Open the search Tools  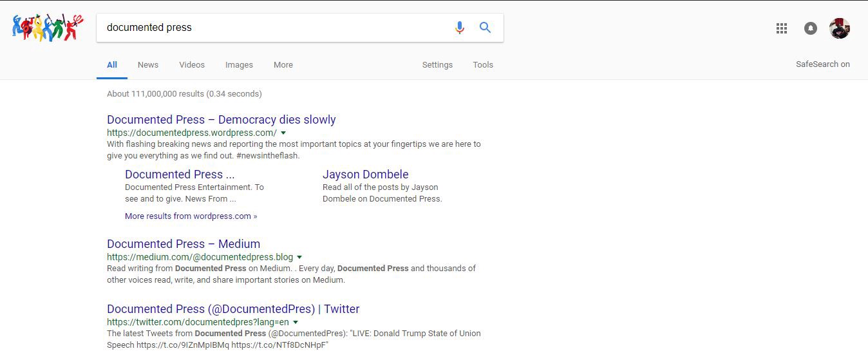(483, 64)
